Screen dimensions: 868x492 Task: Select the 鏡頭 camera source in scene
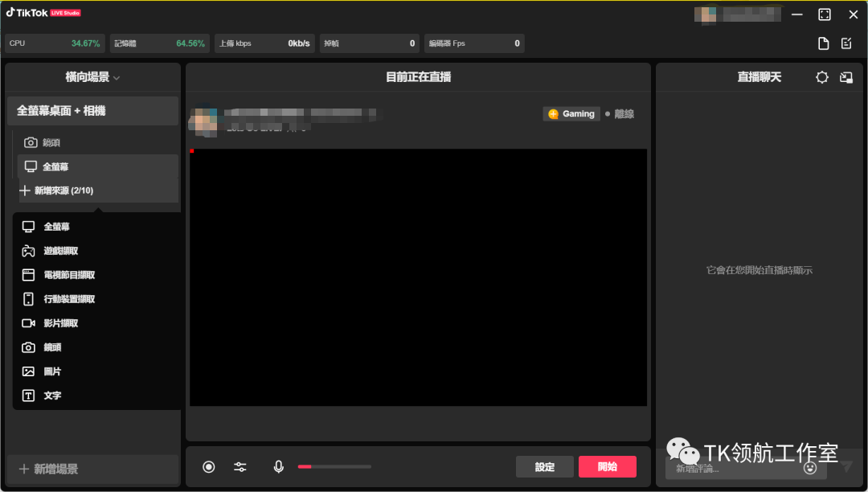51,142
